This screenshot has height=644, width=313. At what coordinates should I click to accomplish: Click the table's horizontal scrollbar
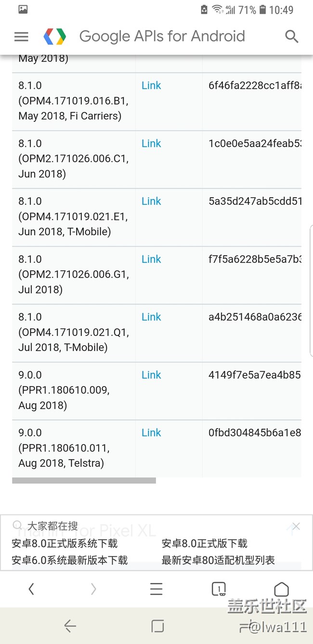pos(84,481)
